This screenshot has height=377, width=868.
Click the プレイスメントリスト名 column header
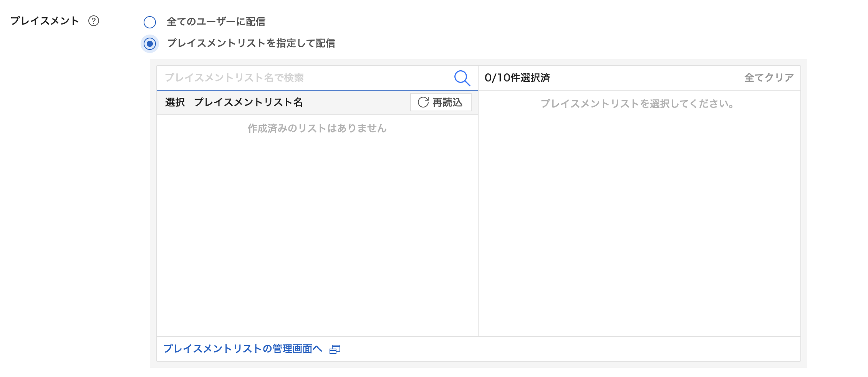248,103
